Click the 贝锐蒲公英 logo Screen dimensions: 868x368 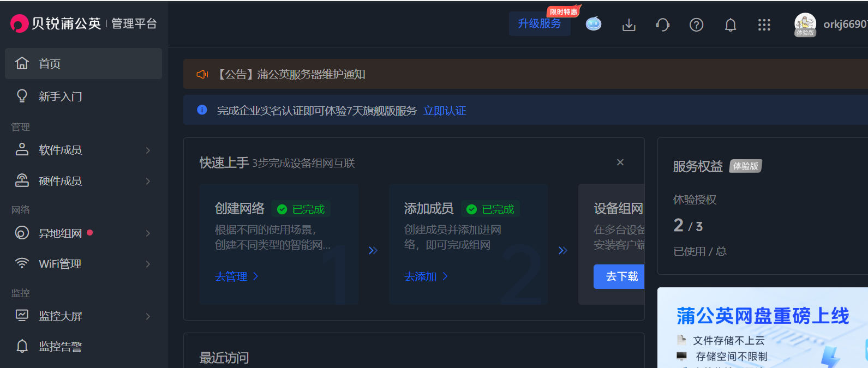pyautogui.click(x=56, y=23)
